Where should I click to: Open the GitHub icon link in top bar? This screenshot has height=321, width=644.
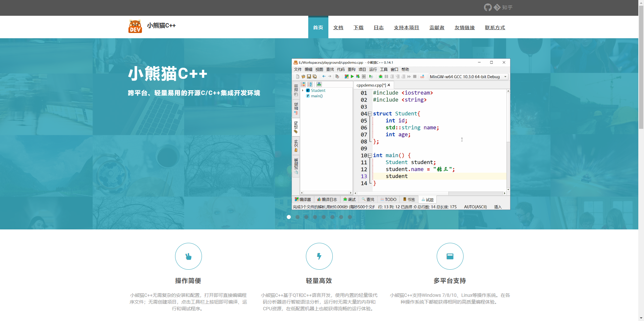tap(488, 7)
